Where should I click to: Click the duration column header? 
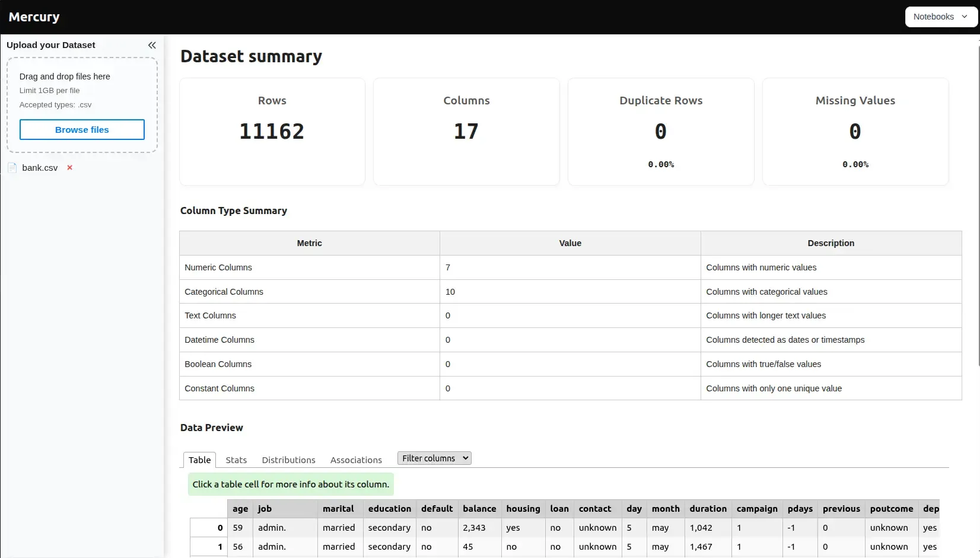click(x=708, y=509)
